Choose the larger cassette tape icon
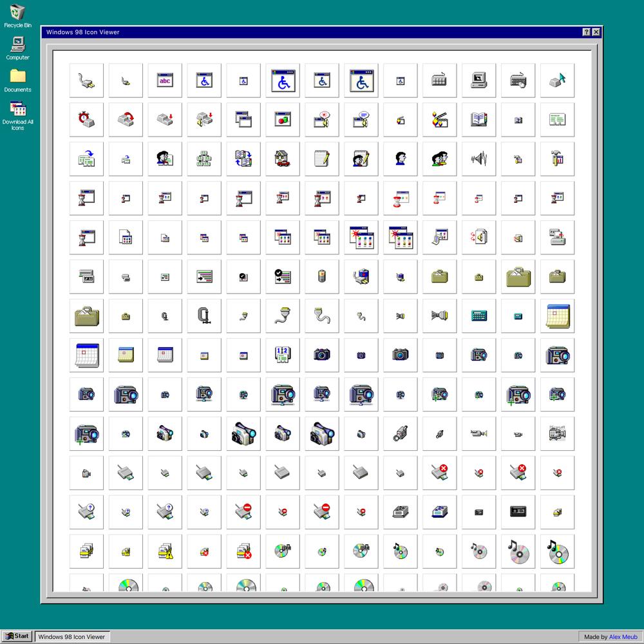Viewport: 644px width, 644px height. coord(518,511)
